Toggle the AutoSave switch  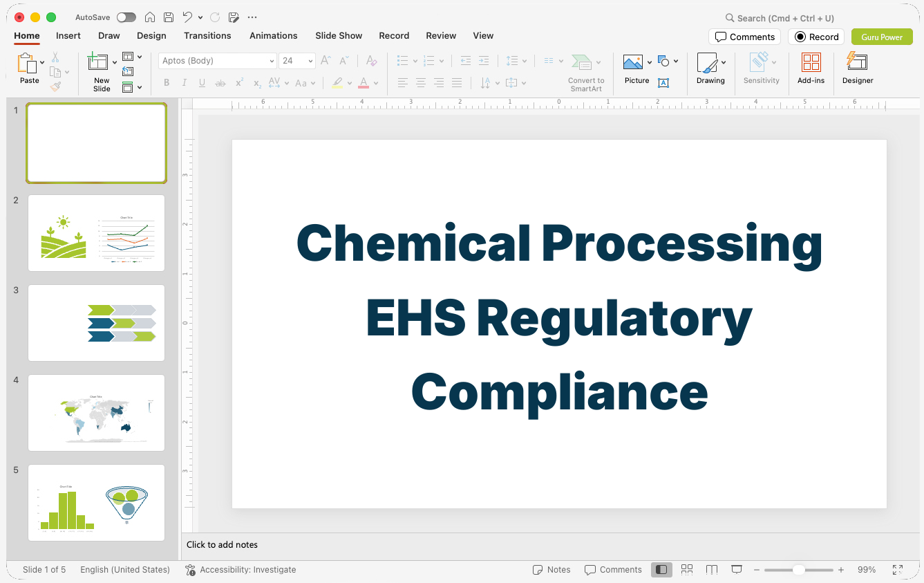pyautogui.click(x=126, y=17)
